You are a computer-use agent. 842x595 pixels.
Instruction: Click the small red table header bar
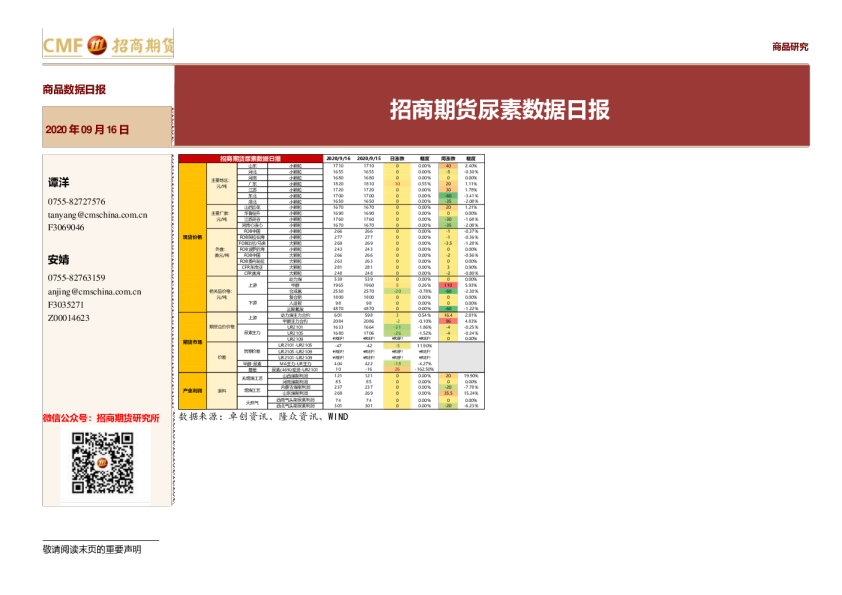(x=250, y=158)
